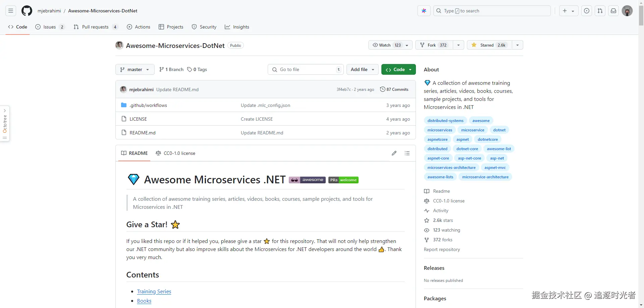Open the Actions tab
The image size is (644, 308).
[x=139, y=27]
